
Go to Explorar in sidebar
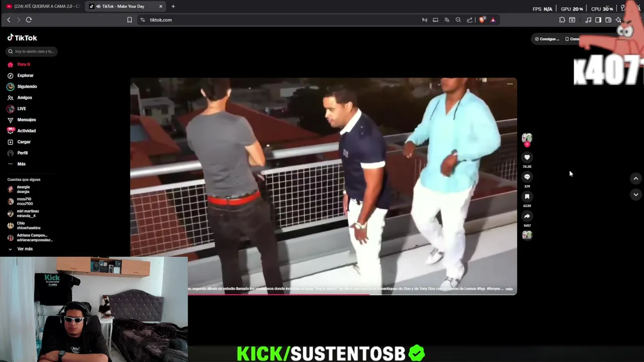[x=21, y=75]
